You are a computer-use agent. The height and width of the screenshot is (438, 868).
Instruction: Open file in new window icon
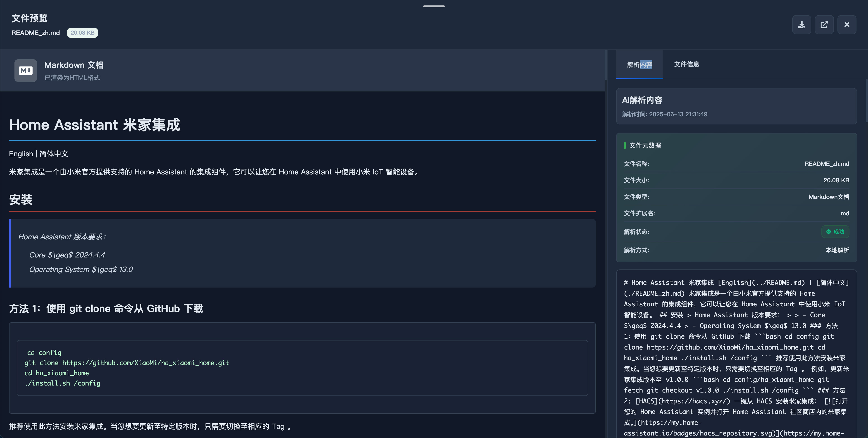coord(824,25)
